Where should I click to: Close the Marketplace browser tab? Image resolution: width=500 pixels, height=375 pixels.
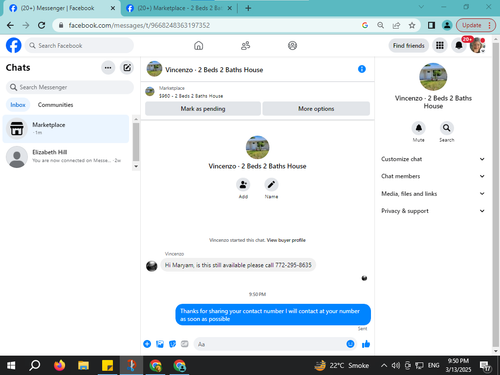pyautogui.click(x=230, y=8)
